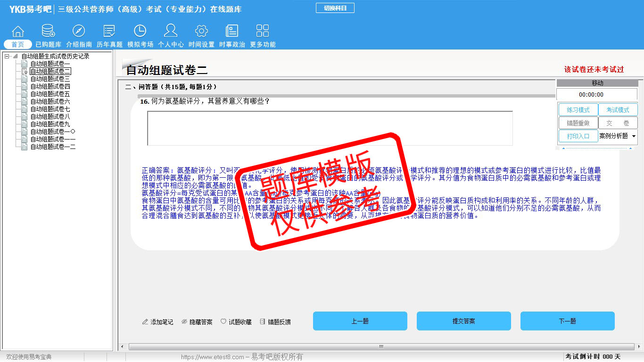The image size is (644, 362).
Task: Collapse the 自动组题生成试卷历史记录 tree root
Action: point(7,57)
